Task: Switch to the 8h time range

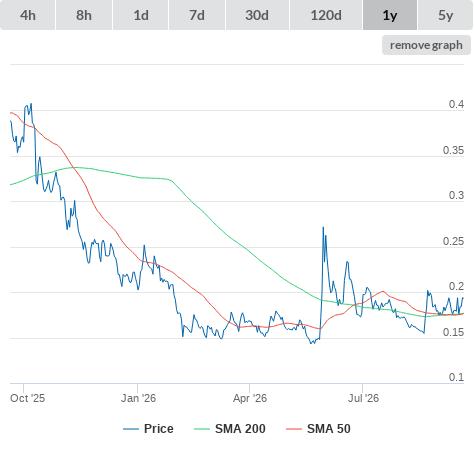Action: click(x=84, y=15)
